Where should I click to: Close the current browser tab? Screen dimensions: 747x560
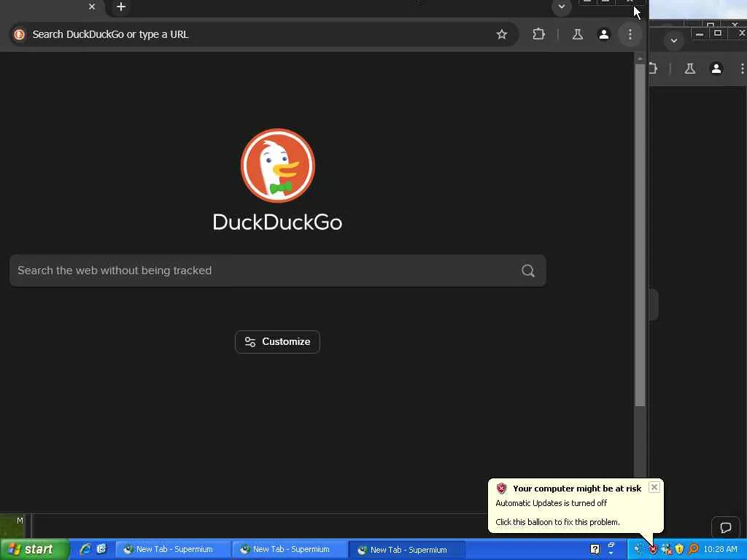(92, 7)
